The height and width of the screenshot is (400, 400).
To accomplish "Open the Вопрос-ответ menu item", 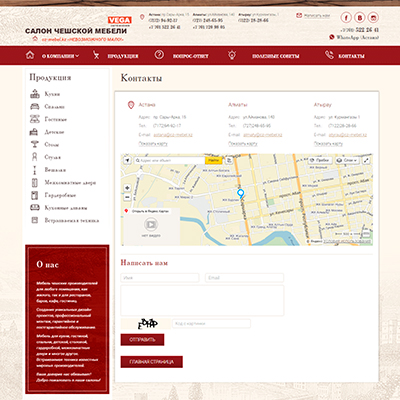I will tap(191, 56).
